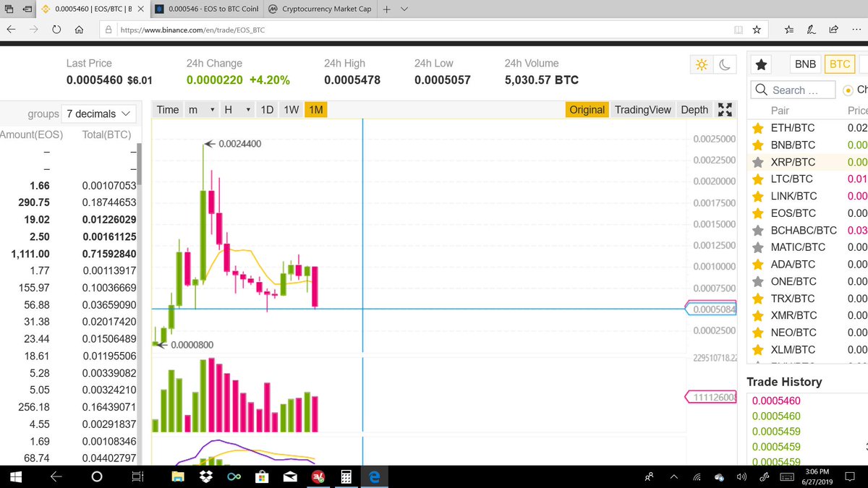Switch to Cryptocurrency Market Cap tab

[320, 10]
